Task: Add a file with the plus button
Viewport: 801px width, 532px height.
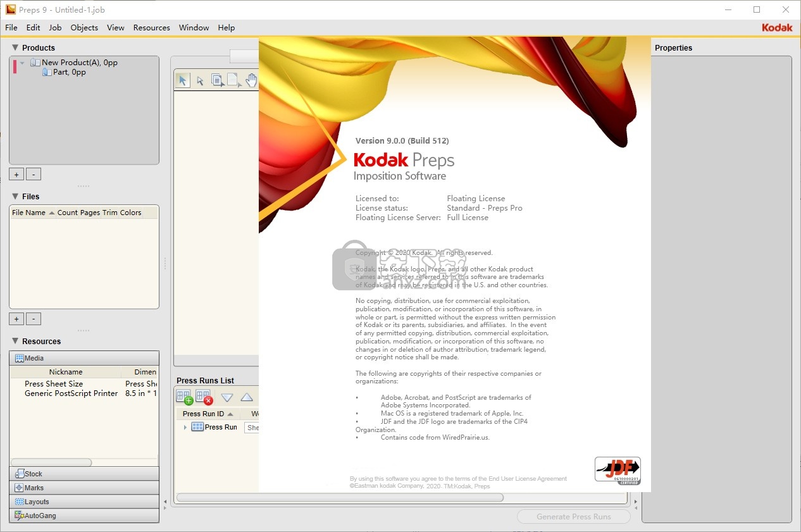Action: coord(16,319)
